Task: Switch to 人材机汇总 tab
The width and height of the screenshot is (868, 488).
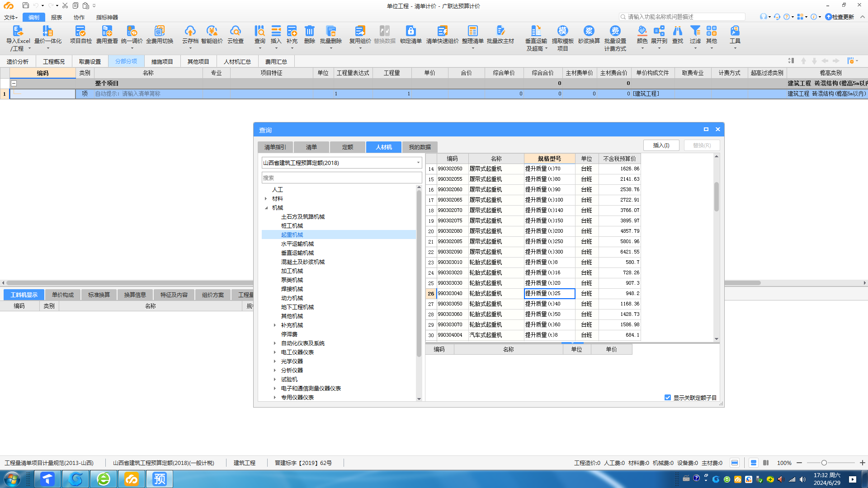Action: pos(237,61)
